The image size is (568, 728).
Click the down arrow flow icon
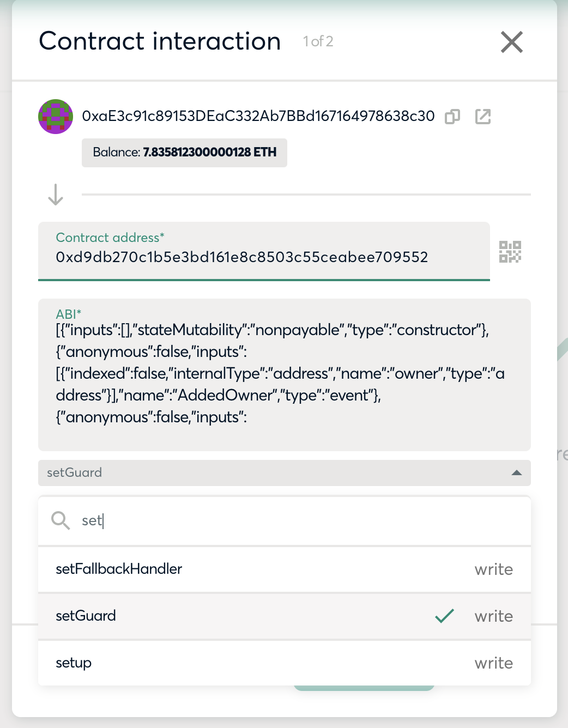coord(56,195)
